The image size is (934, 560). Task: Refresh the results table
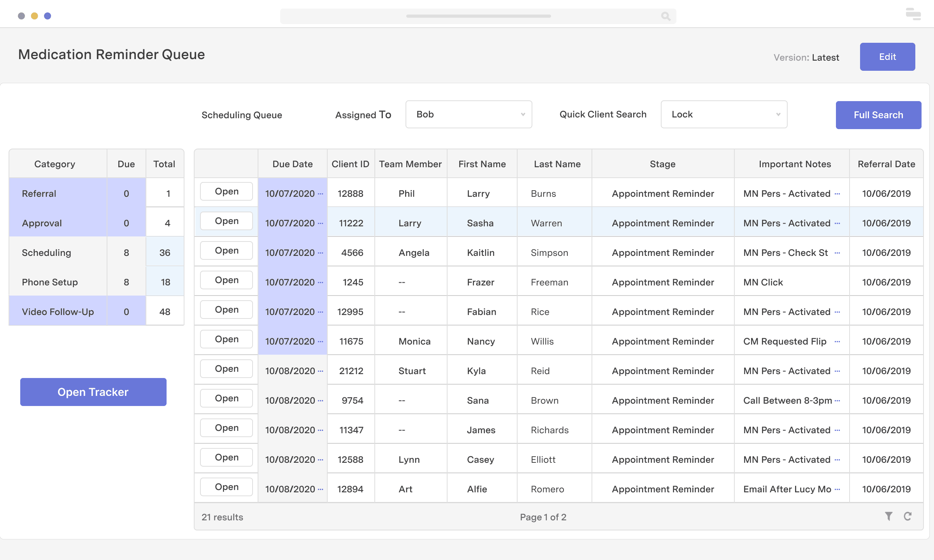click(908, 516)
